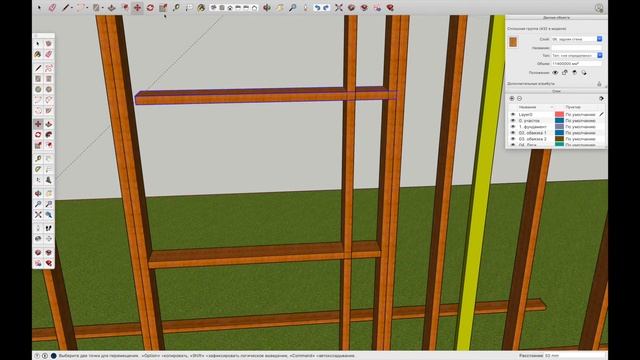The width and height of the screenshot is (640, 360).
Task: Hide the '1. фундамент' layer
Action: 513,127
